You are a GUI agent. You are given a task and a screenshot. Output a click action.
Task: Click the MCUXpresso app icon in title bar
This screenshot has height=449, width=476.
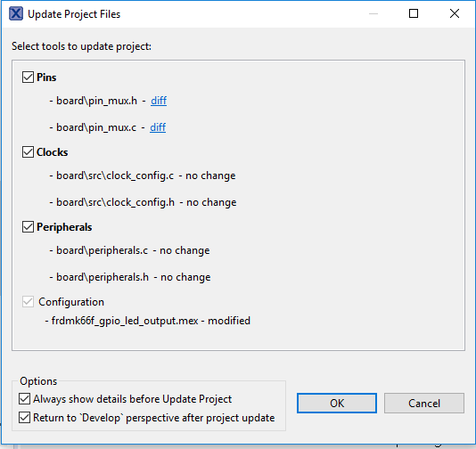tap(16, 14)
